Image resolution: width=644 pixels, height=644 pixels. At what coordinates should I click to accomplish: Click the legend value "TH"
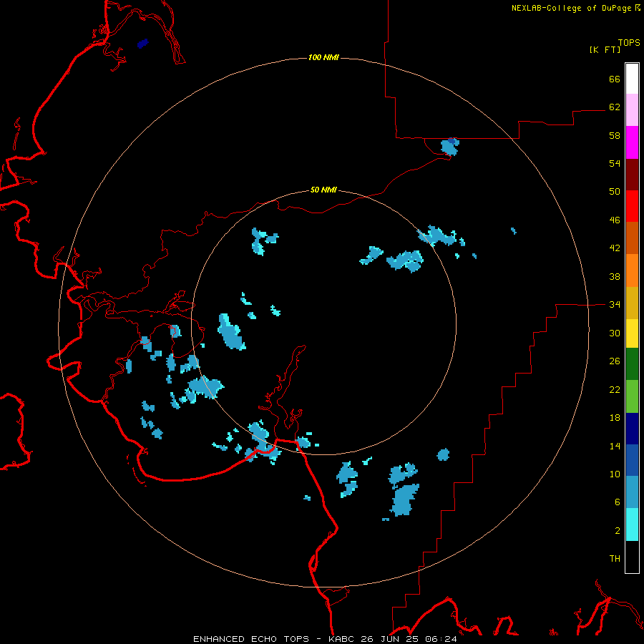click(x=615, y=559)
